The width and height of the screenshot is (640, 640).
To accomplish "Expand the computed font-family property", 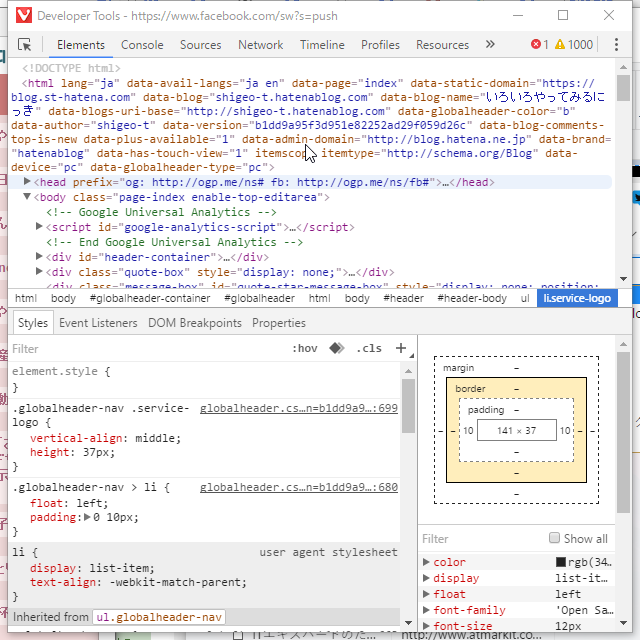I will coord(426,610).
